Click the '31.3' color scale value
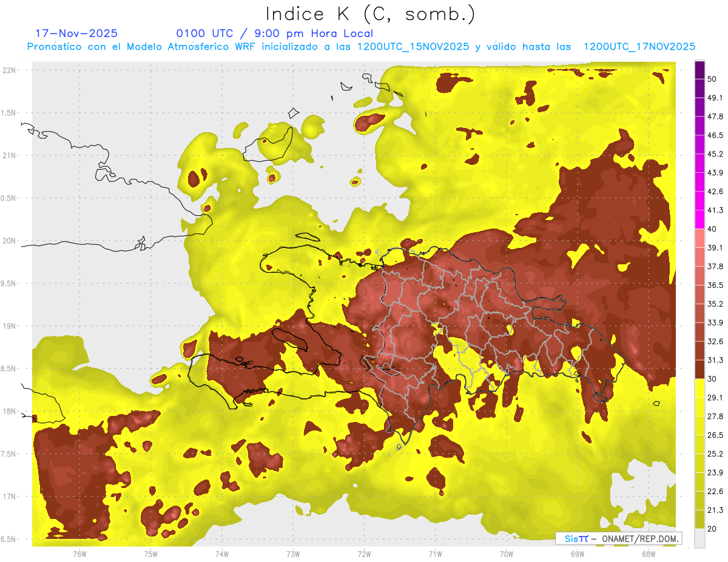The width and height of the screenshot is (728, 562). click(715, 360)
